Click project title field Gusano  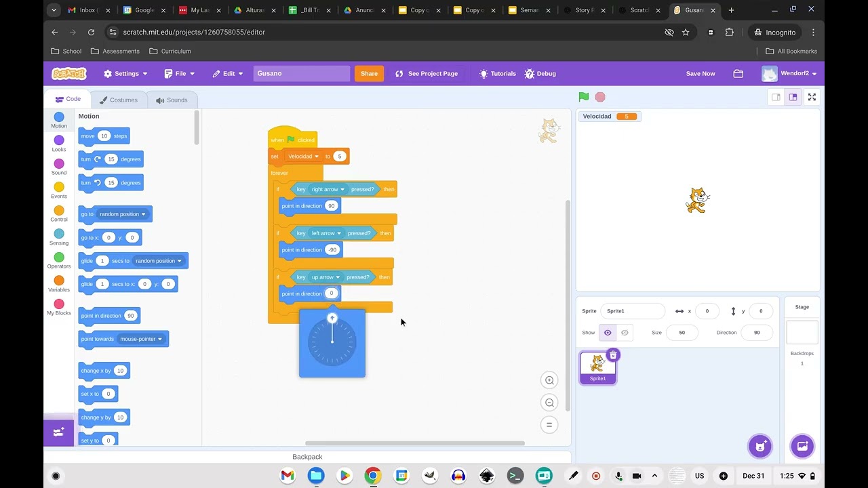click(x=302, y=73)
